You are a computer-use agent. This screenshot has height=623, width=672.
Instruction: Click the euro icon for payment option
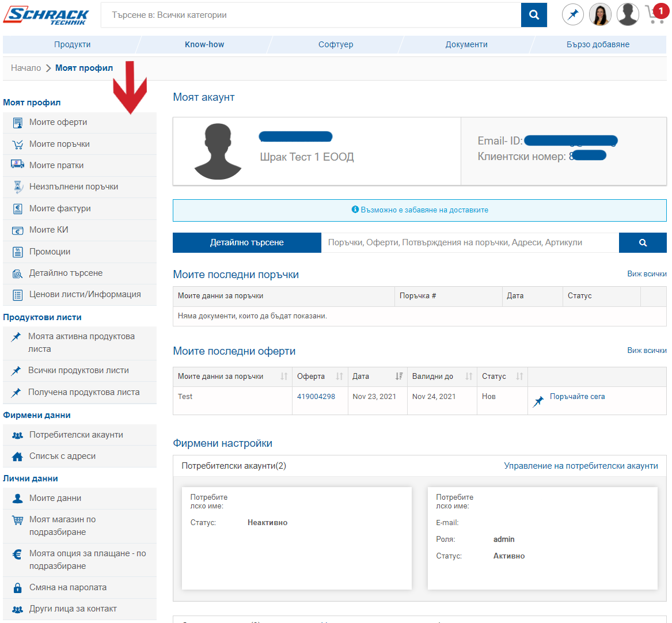17,554
